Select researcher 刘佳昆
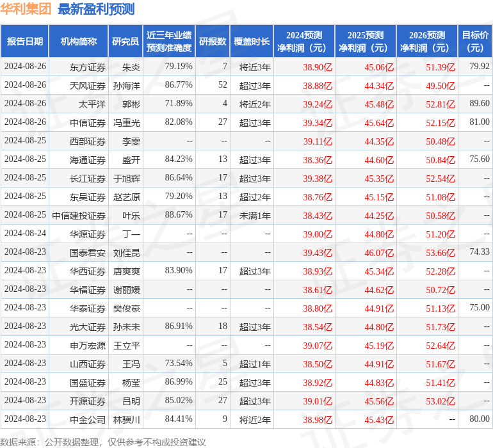This screenshot has height=448, width=493. point(127,253)
